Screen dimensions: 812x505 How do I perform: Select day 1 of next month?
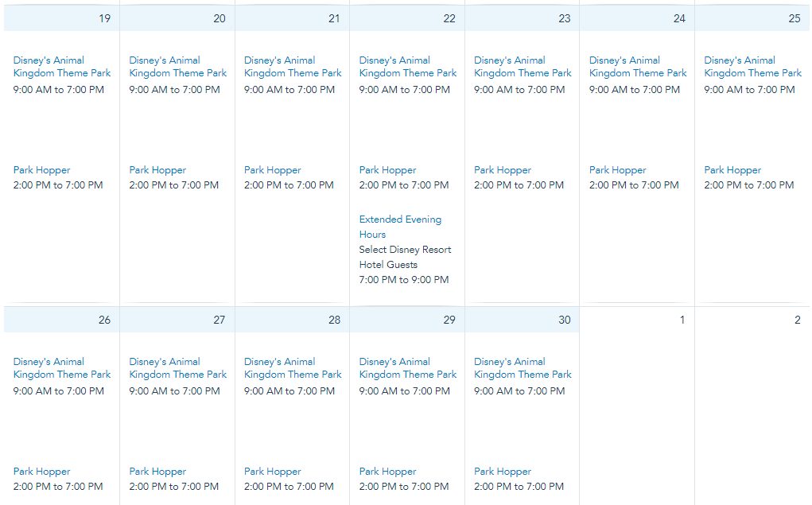[x=682, y=320]
